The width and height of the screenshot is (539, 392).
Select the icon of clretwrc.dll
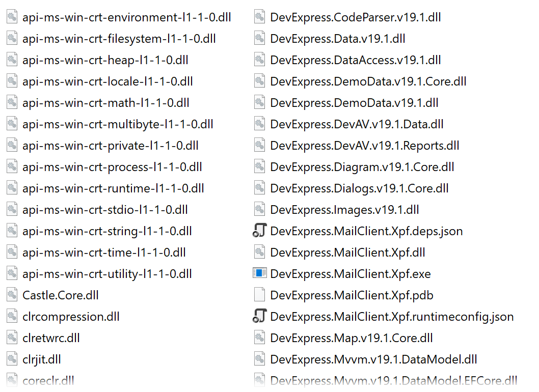click(x=12, y=338)
